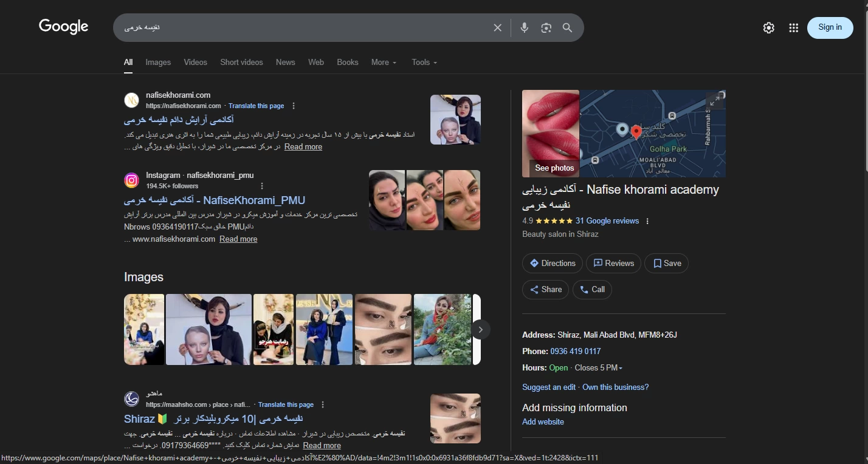This screenshot has height=464, width=868.
Task: Click the Google logo
Action: (64, 27)
